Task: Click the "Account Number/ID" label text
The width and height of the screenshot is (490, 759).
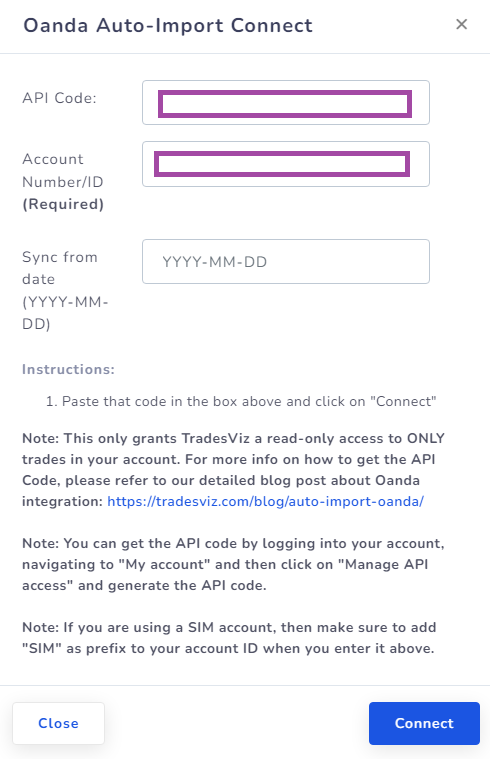Action: click(x=63, y=170)
